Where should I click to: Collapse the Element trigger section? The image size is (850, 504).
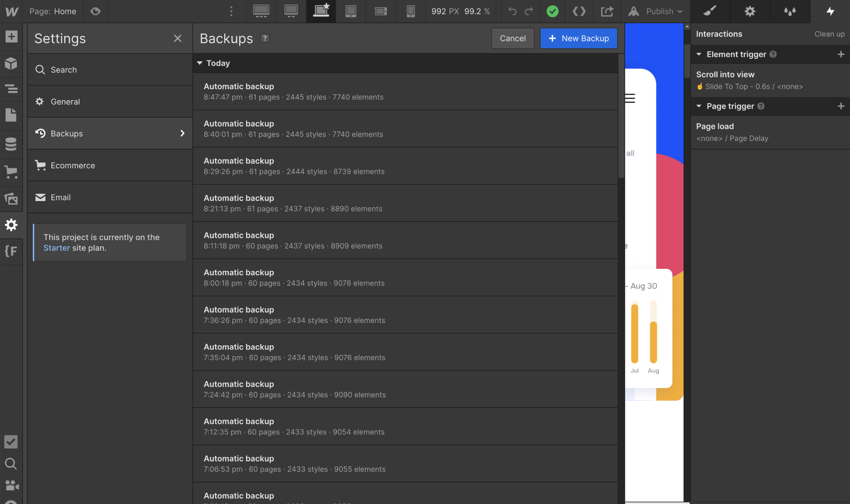click(x=699, y=54)
